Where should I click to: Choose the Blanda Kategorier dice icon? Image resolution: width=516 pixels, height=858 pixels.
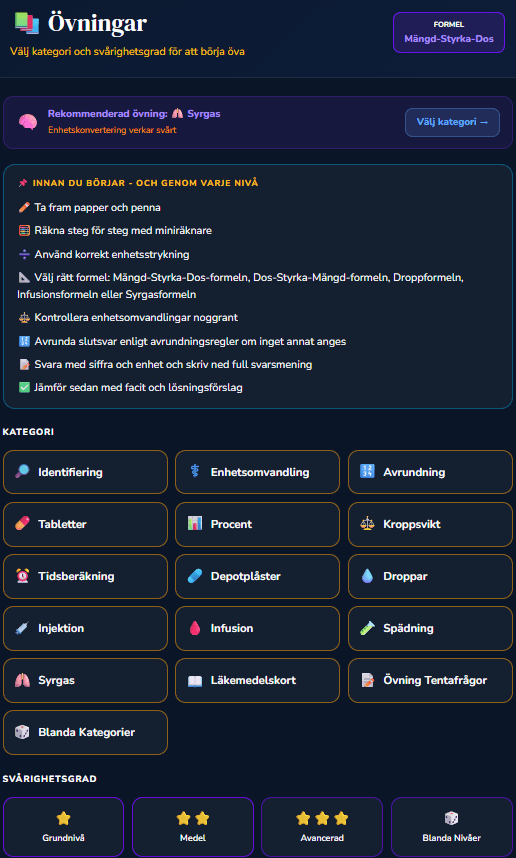22,732
